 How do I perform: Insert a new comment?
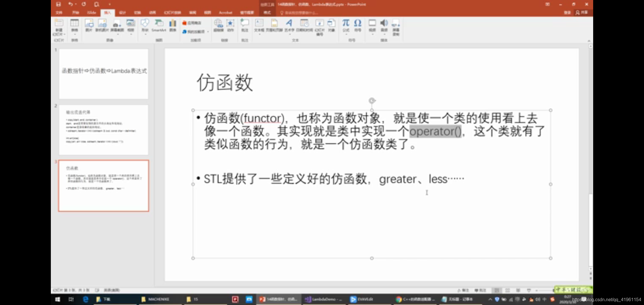[245, 25]
